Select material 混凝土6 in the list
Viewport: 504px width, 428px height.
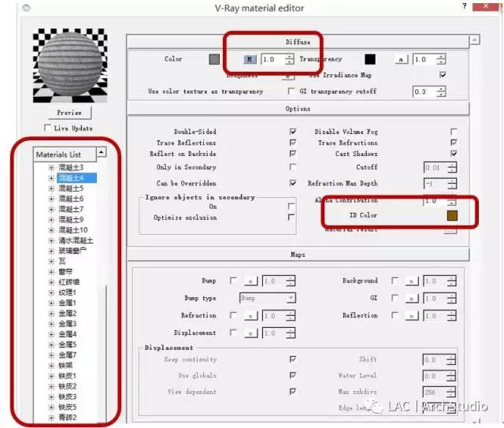(x=71, y=199)
